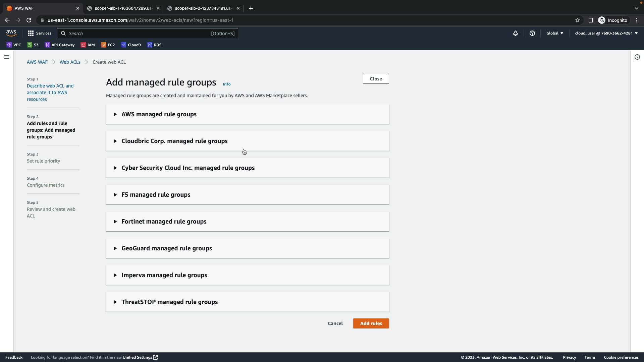Click the help question mark icon
The height and width of the screenshot is (362, 644).
coord(532,33)
